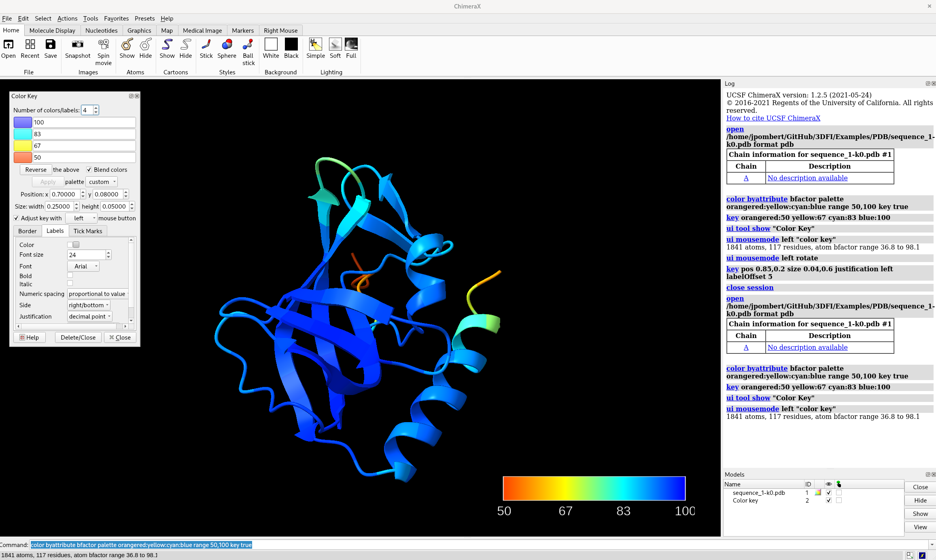Click the blue color swatch for 100
The height and width of the screenshot is (560, 936).
pos(23,122)
